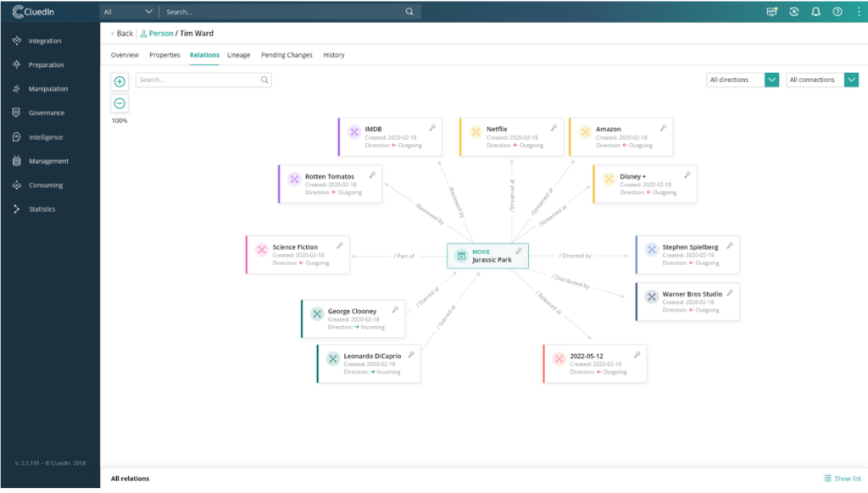Open the Pending Changes tab
The height and width of the screenshot is (493, 868).
tap(287, 55)
